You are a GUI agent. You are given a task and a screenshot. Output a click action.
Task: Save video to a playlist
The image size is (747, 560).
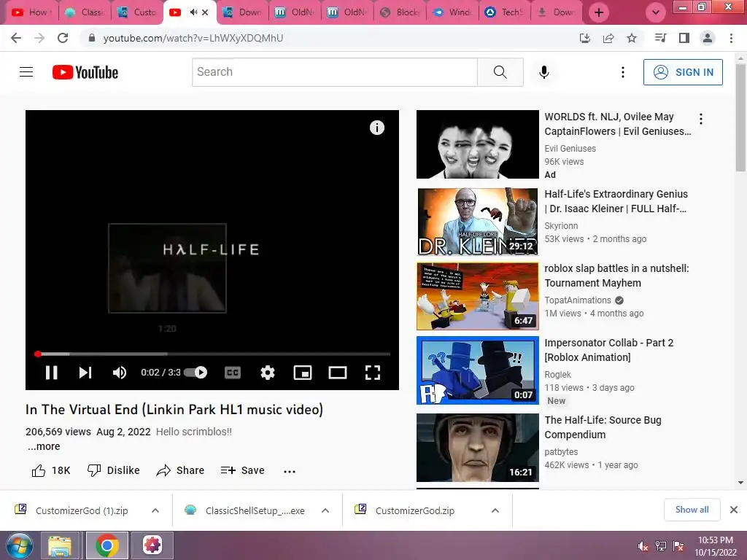click(x=242, y=470)
